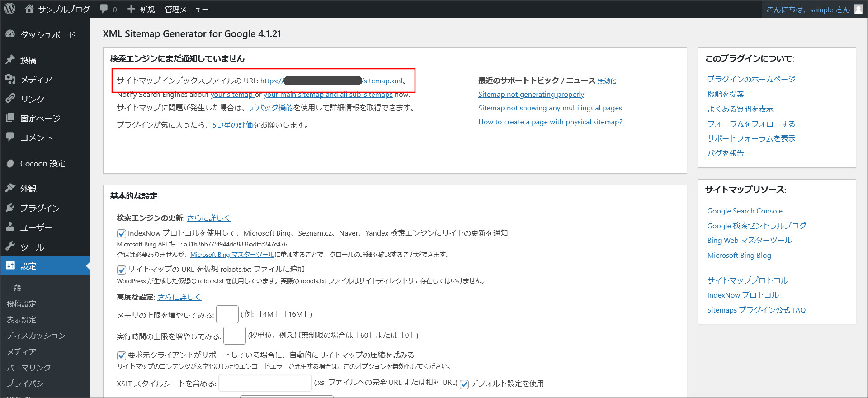The image size is (868, 398).
Task: Click 無効化 link beside support topics
Action: click(607, 81)
